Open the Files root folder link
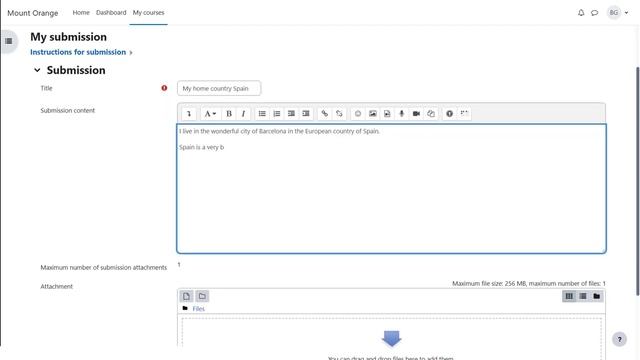The image size is (640, 360). [x=198, y=309]
